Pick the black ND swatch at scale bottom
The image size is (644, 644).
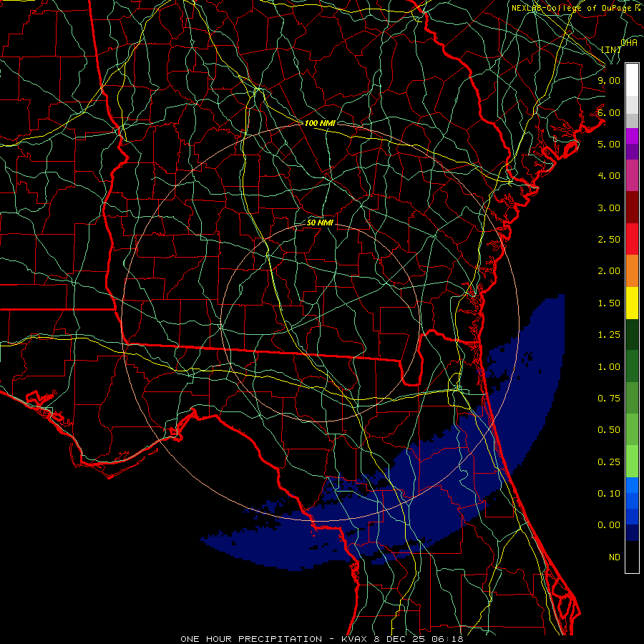[632, 557]
